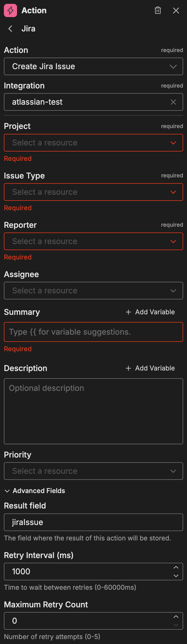Open the Project resource dropdown
187x644 pixels.
point(94,143)
